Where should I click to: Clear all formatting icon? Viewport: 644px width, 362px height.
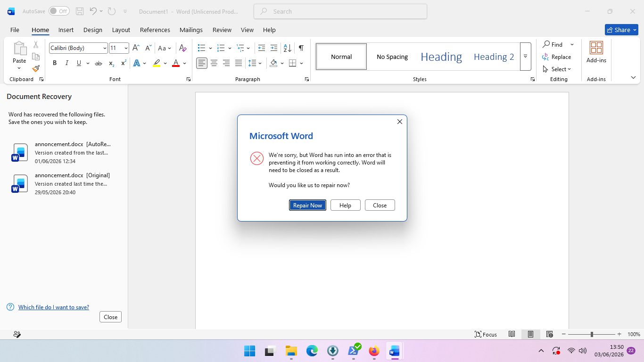click(183, 48)
